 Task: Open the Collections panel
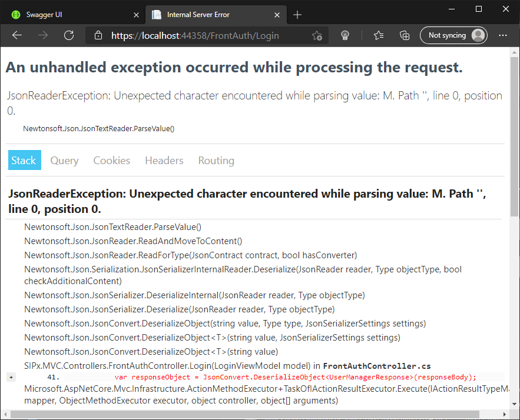404,35
